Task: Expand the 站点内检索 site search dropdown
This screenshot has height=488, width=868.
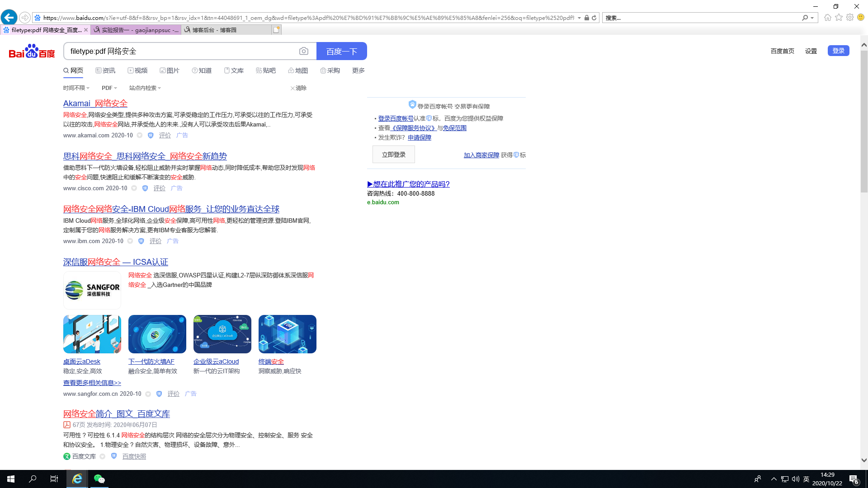Action: pyautogui.click(x=145, y=88)
